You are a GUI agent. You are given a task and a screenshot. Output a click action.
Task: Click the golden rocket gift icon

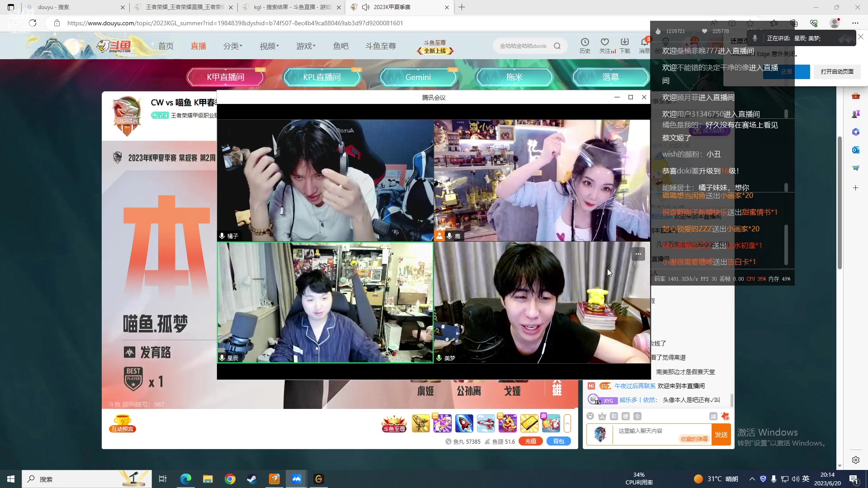click(420, 423)
